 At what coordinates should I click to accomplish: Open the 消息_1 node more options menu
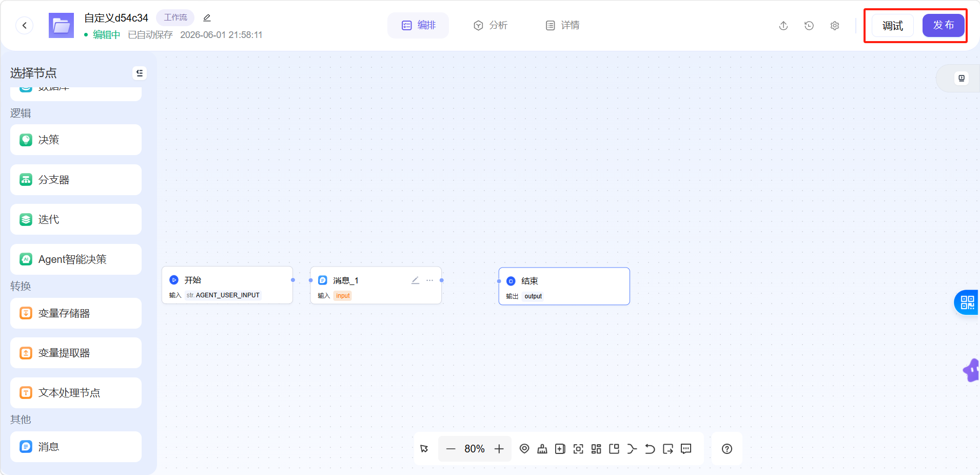coord(430,280)
